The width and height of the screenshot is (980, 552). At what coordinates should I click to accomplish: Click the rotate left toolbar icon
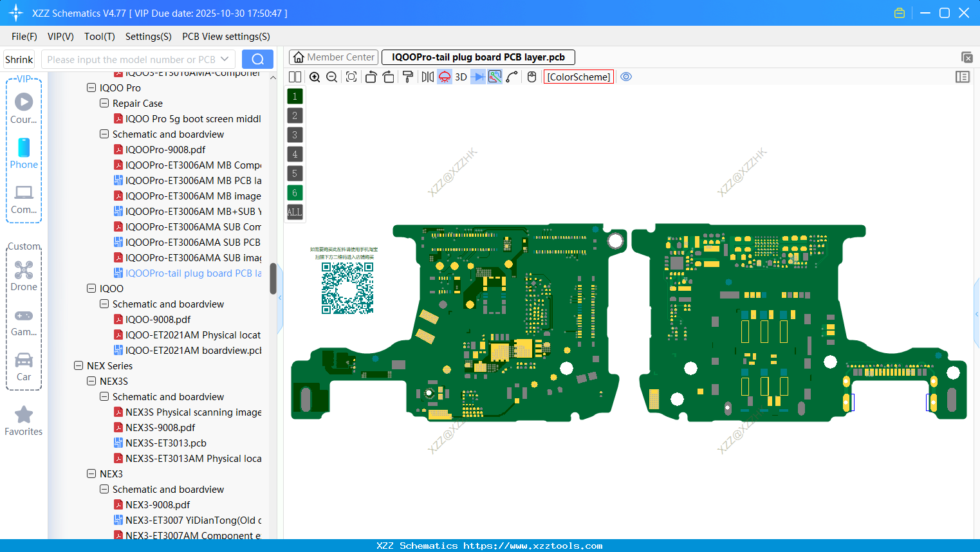pos(371,77)
